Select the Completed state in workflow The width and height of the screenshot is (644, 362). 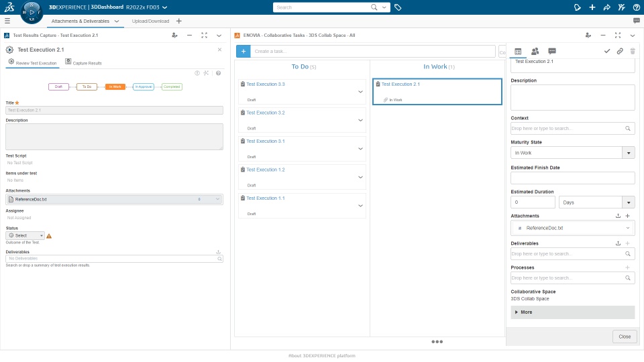point(172,86)
